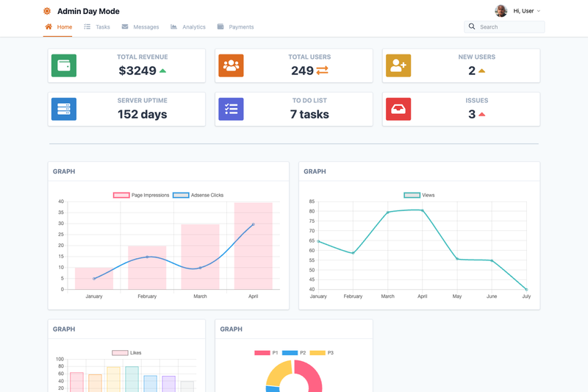Click the TO DO LIST label
Screen dimensions: 588x392
click(x=309, y=101)
